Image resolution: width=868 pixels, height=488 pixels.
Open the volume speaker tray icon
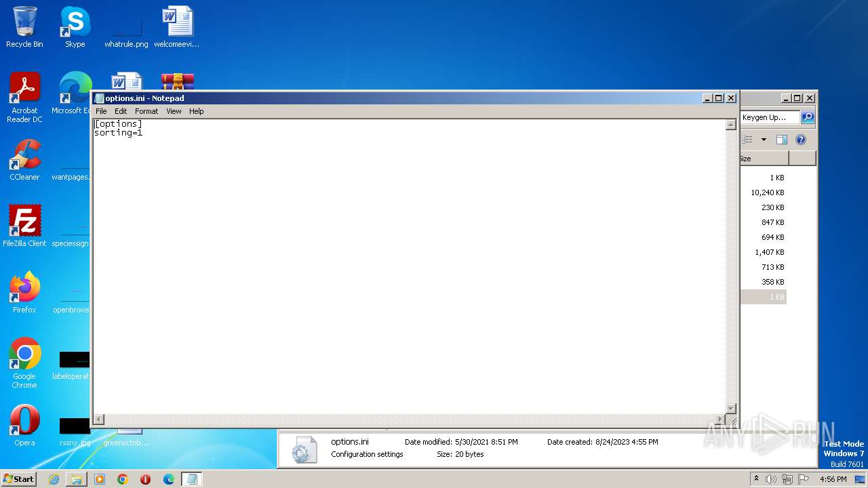pyautogui.click(x=771, y=479)
